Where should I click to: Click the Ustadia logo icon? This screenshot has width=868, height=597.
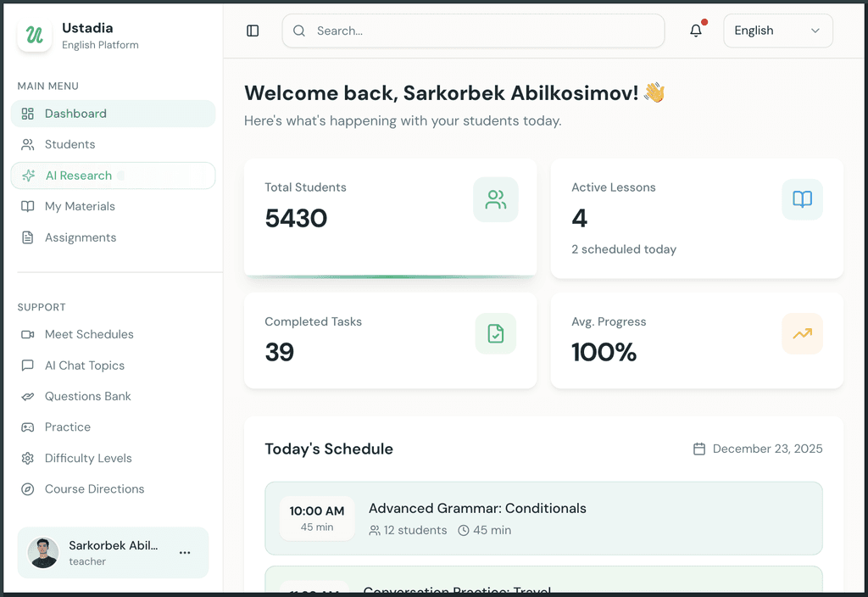34,35
